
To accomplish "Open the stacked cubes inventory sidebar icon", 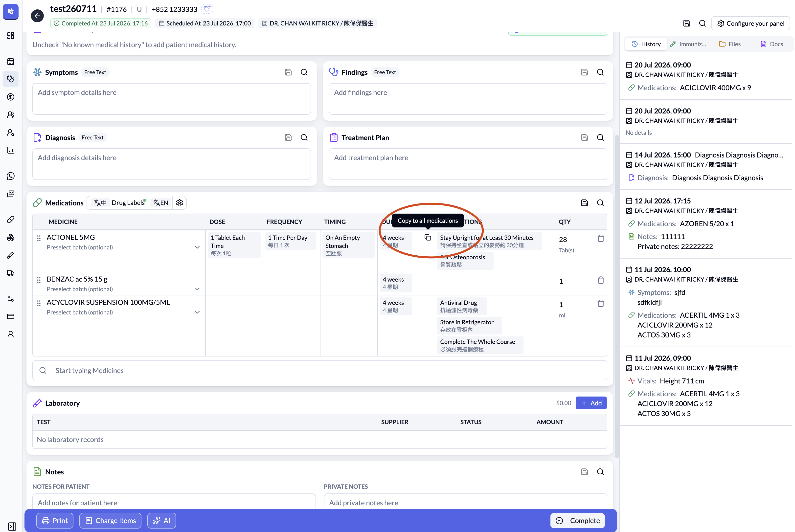I will click(x=11, y=238).
